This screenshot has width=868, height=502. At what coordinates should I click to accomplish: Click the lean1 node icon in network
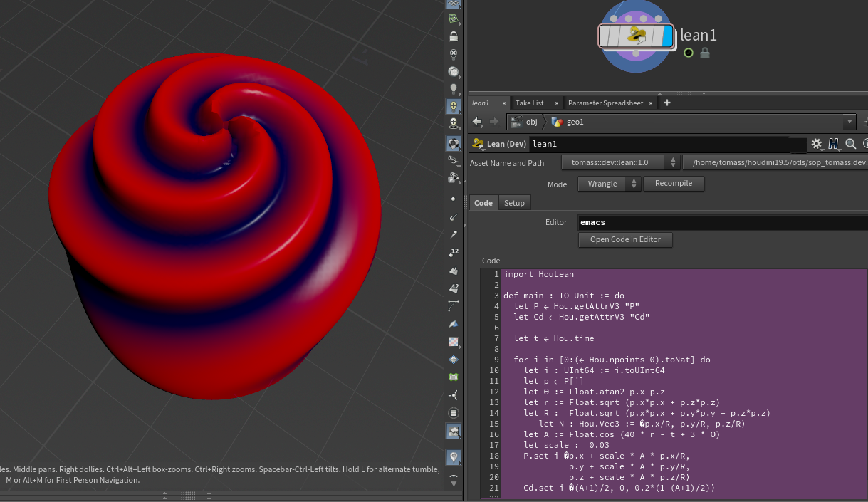click(636, 36)
